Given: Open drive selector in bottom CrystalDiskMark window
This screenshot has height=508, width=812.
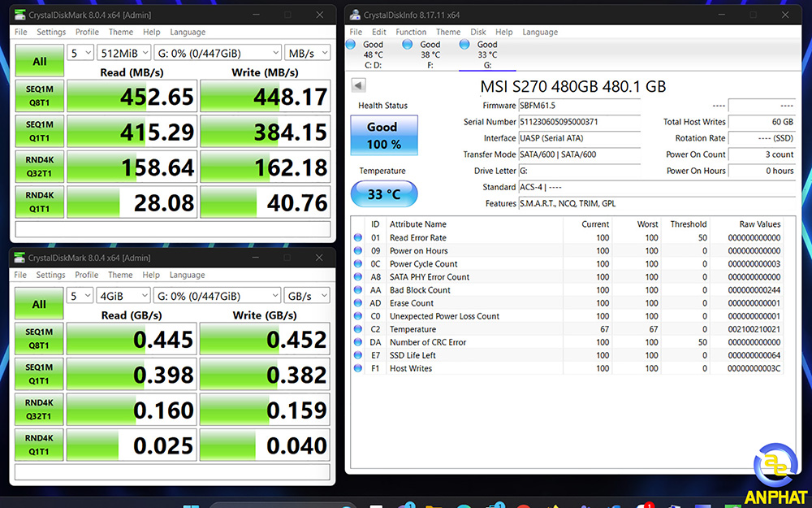Looking at the screenshot, I should pos(217,296).
